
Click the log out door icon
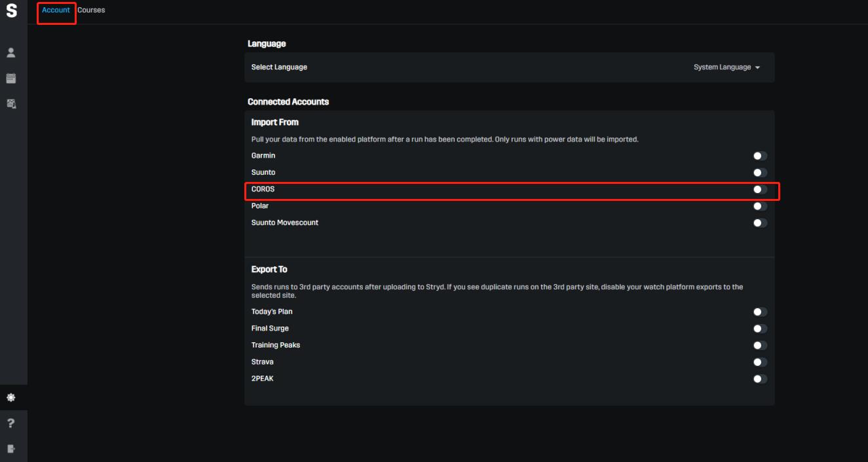click(x=11, y=449)
